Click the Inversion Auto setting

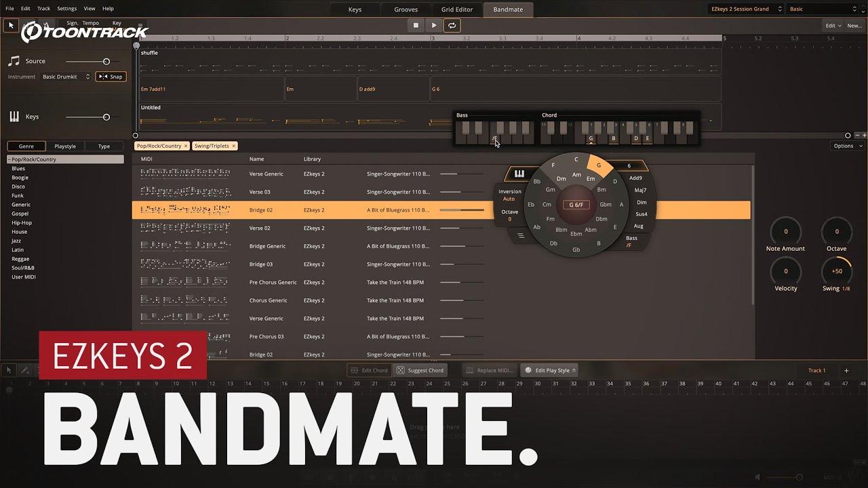(x=509, y=195)
